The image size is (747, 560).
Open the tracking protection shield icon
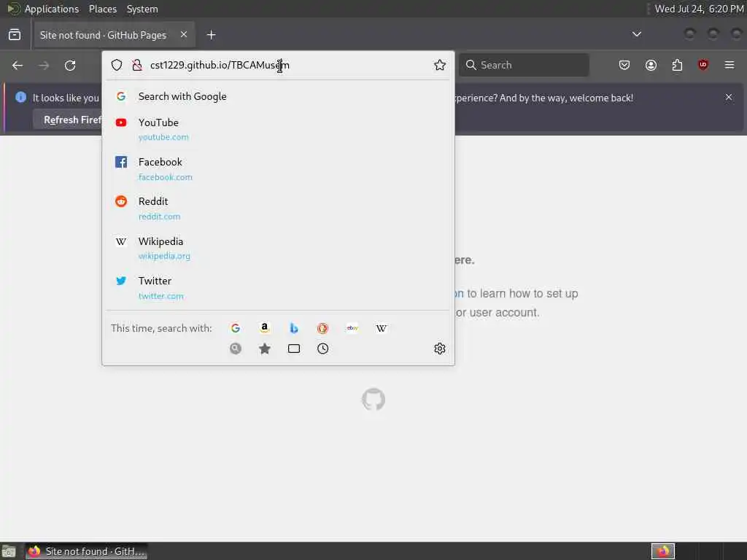[x=117, y=65]
